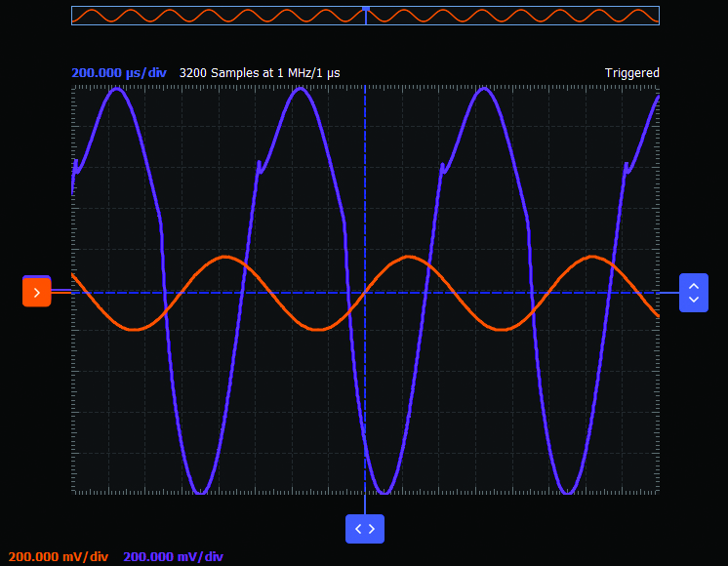Click the leftmost crest of orange waveform
The height and width of the screenshot is (566, 728).
pos(226,257)
